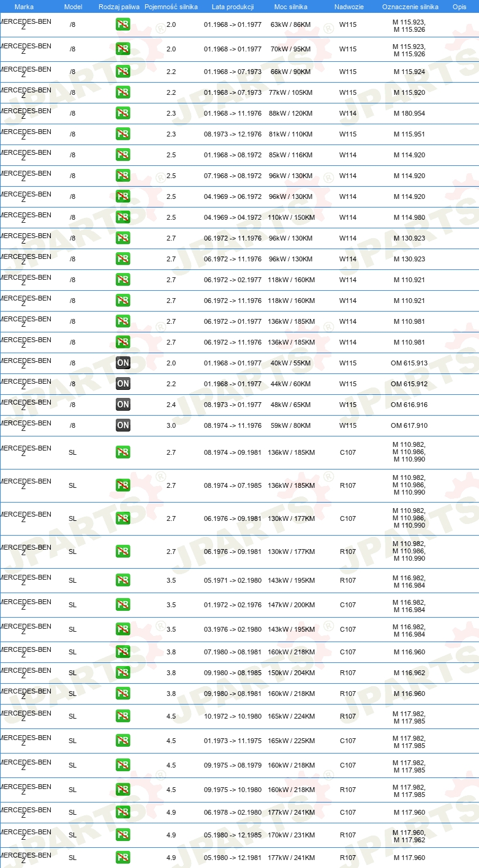Click the 170kW / 231KM power cell
This screenshot has height=868, width=479.
tap(291, 836)
